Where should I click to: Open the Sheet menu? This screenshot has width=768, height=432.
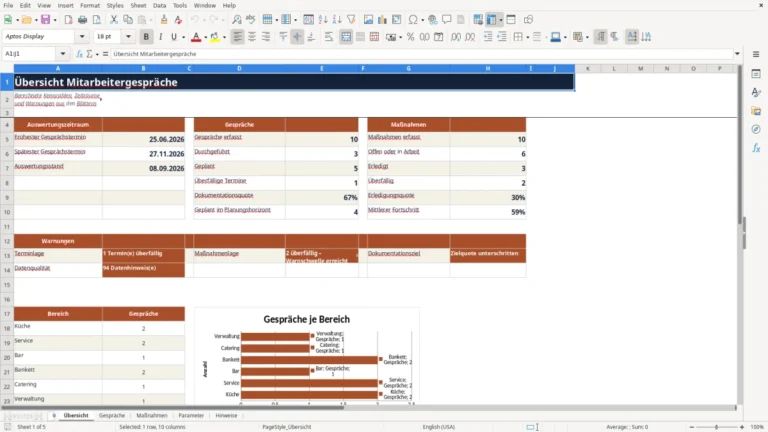pos(138,5)
